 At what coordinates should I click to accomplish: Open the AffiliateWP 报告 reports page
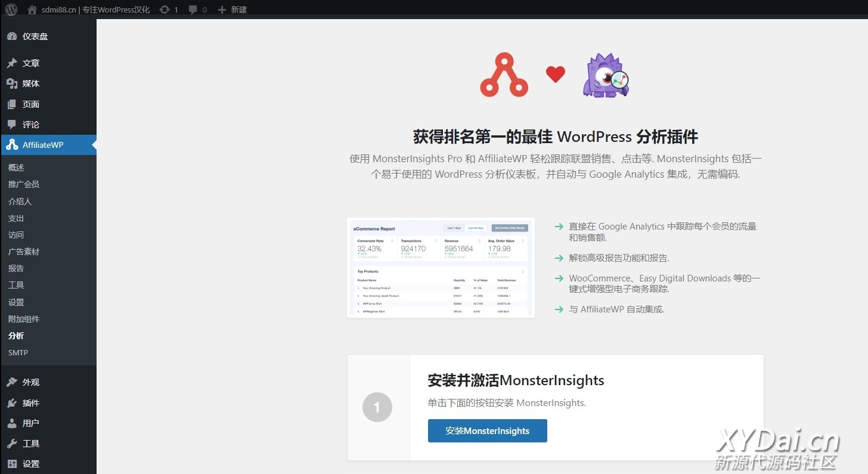point(16,268)
